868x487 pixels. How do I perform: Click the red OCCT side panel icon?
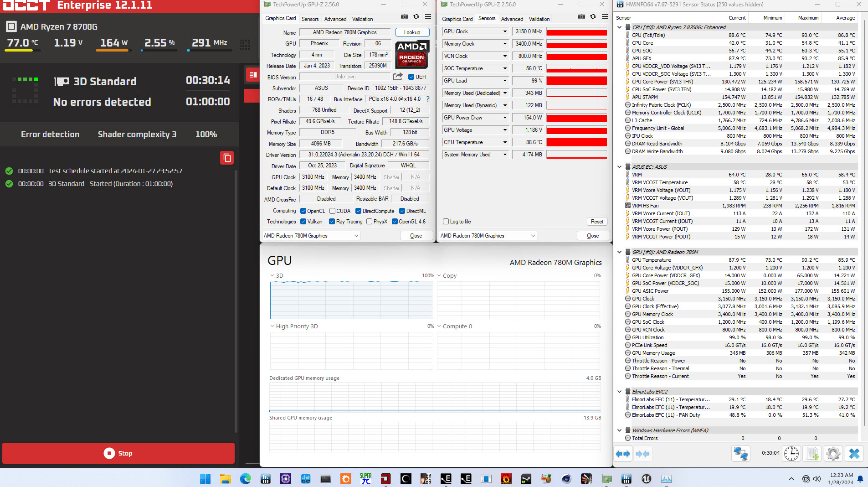click(x=252, y=74)
